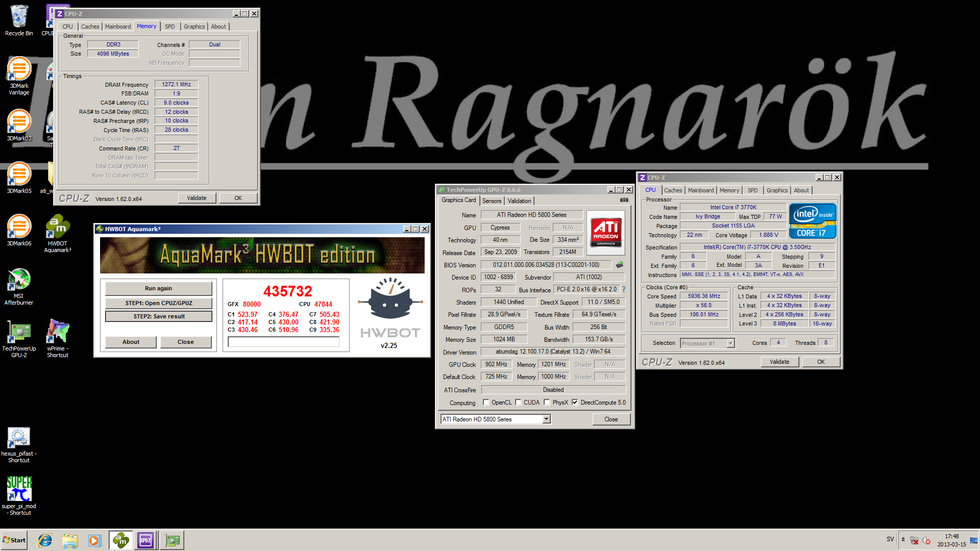Launch TechPowerUp GPU-Z desktop icon
Image resolution: width=980 pixels, height=551 pixels.
click(19, 339)
